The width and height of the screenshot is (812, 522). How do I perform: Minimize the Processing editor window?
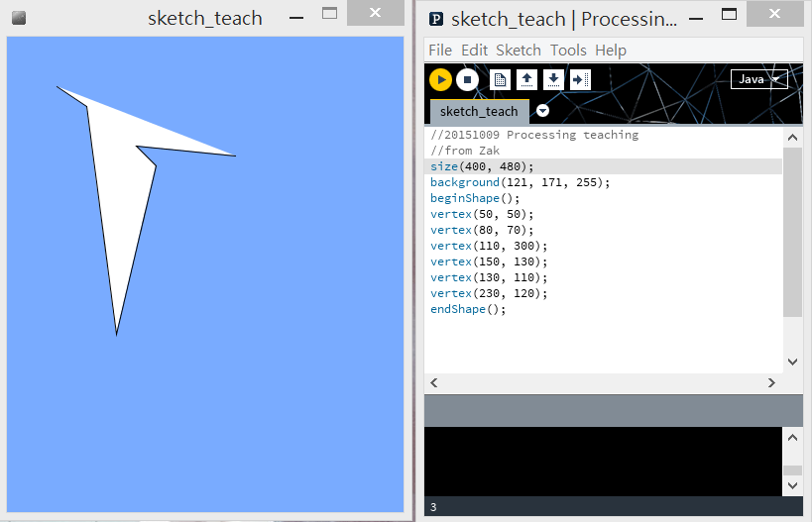point(696,19)
